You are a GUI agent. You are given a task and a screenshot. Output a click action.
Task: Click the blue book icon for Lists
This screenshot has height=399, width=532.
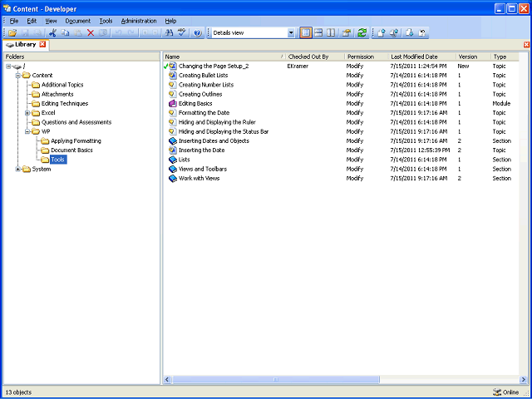(173, 160)
